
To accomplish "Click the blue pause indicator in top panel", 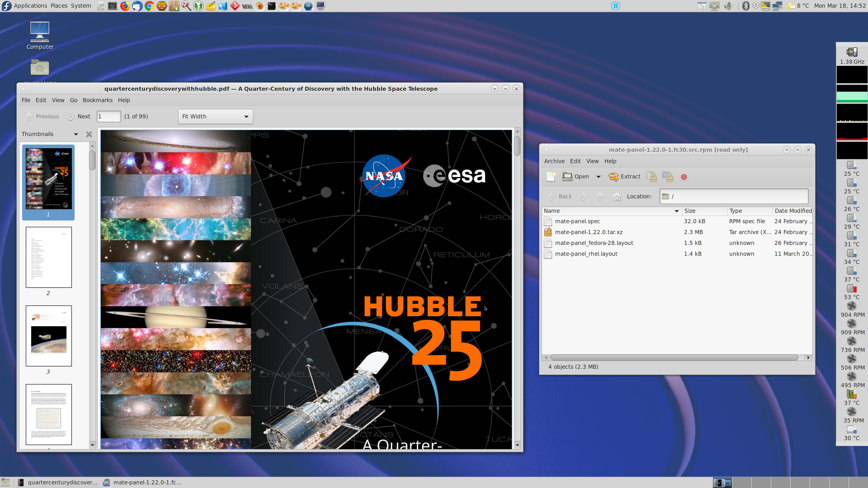I will [615, 6].
